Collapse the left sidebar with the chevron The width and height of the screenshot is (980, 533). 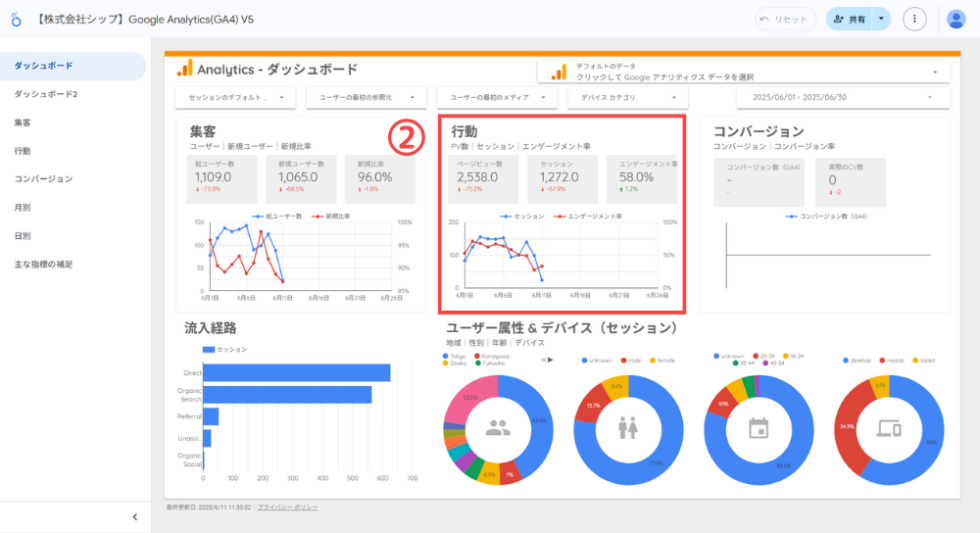(135, 516)
